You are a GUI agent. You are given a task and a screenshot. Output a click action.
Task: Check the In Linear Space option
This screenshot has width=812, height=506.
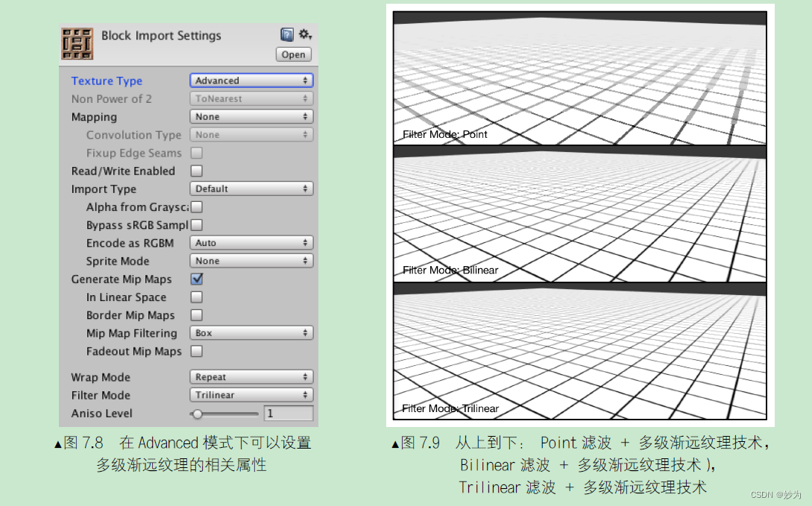[195, 297]
